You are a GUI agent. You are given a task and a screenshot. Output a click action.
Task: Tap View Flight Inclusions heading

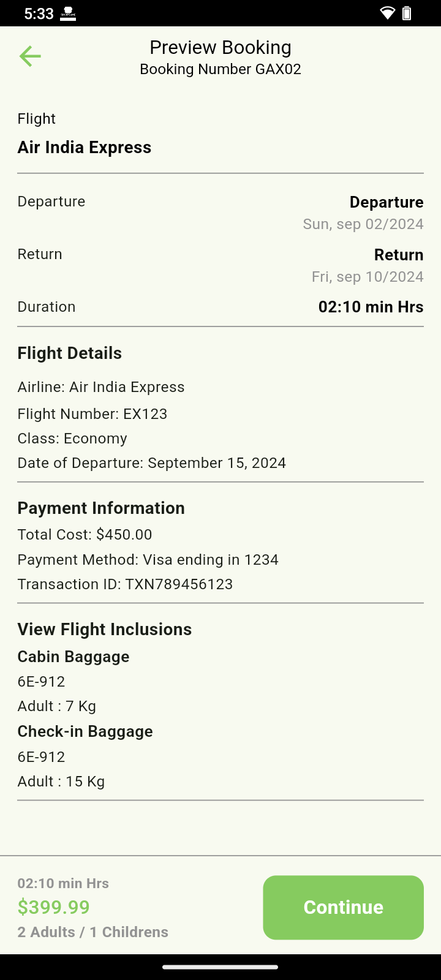pos(105,630)
